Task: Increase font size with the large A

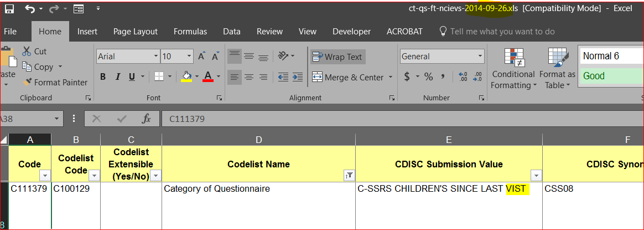Action: pos(201,57)
